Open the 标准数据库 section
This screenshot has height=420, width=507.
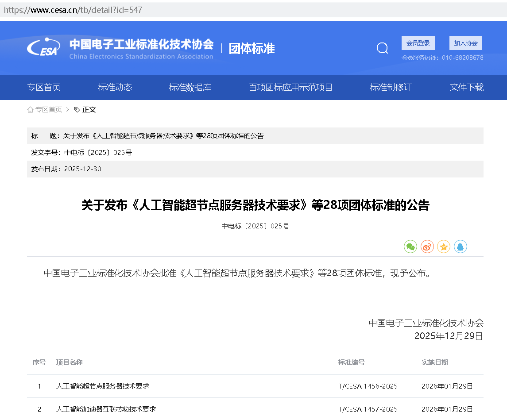190,87
